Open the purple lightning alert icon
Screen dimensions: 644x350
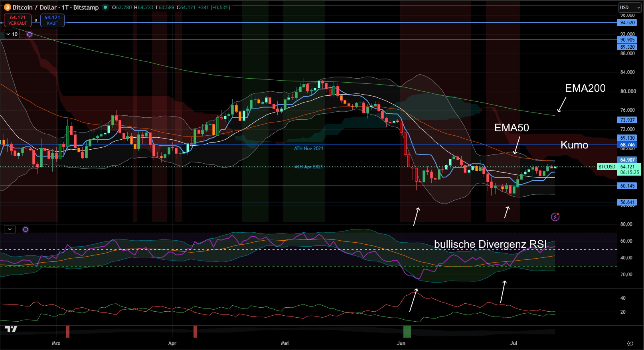coord(555,217)
